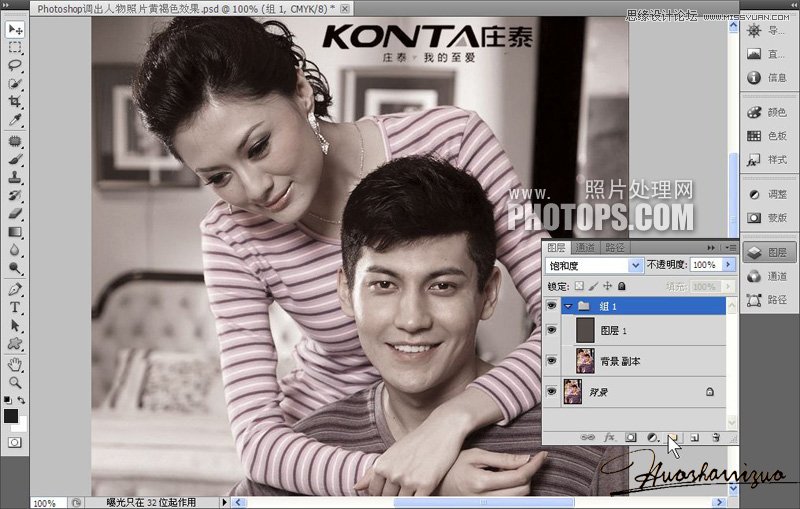
Task: Toggle lock transparent pixels
Action: click(579, 286)
